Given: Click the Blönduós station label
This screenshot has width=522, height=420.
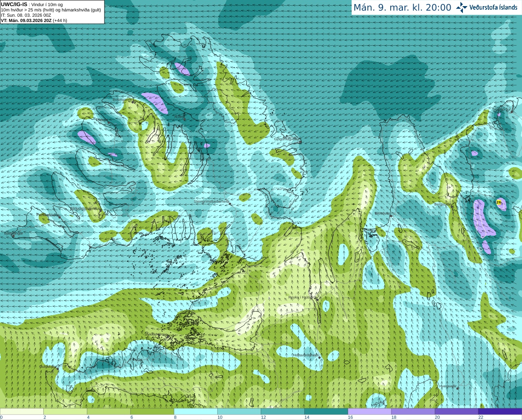Looking at the screenshot, I should coord(382,213).
